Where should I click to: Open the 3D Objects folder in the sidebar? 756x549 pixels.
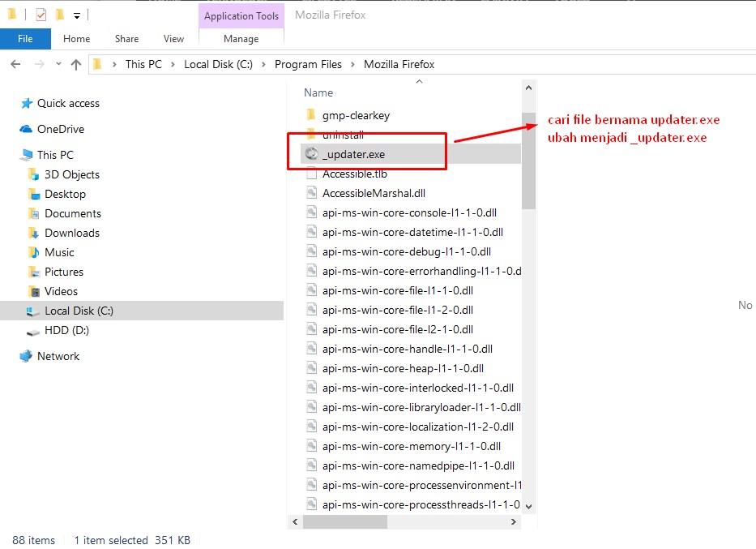point(72,174)
